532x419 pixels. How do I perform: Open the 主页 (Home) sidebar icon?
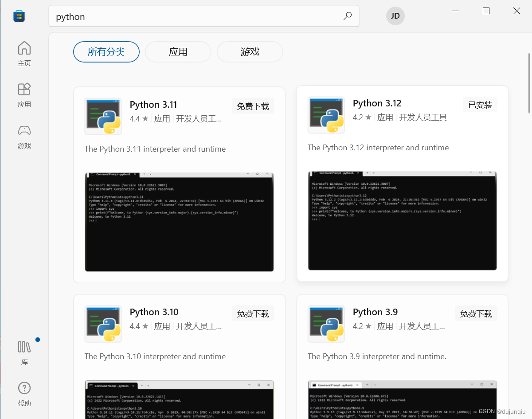point(24,53)
